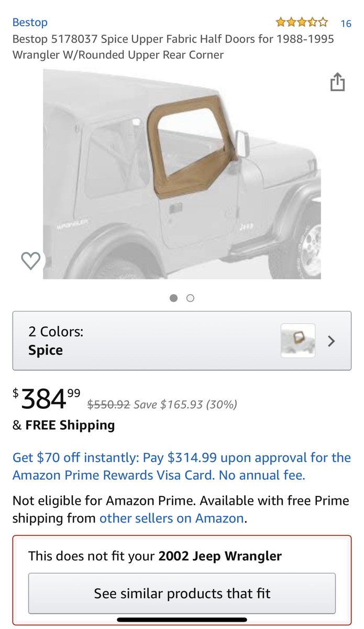Open the Bestop brand link

pos(30,23)
